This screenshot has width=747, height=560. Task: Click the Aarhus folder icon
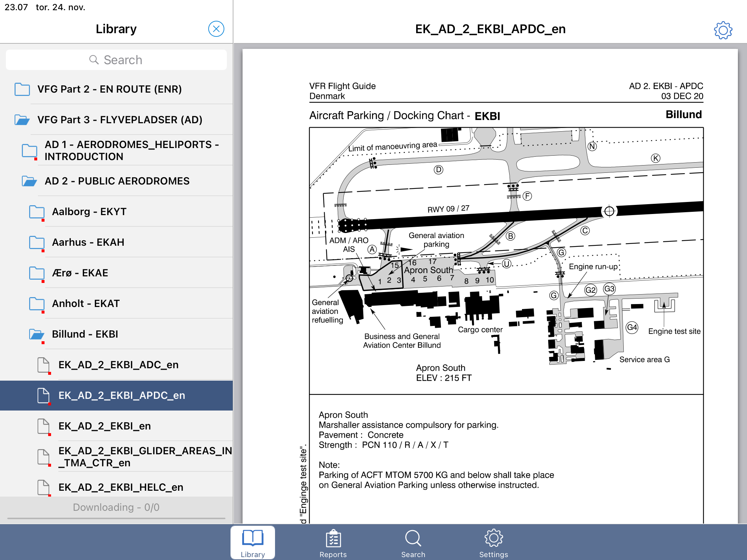click(37, 242)
